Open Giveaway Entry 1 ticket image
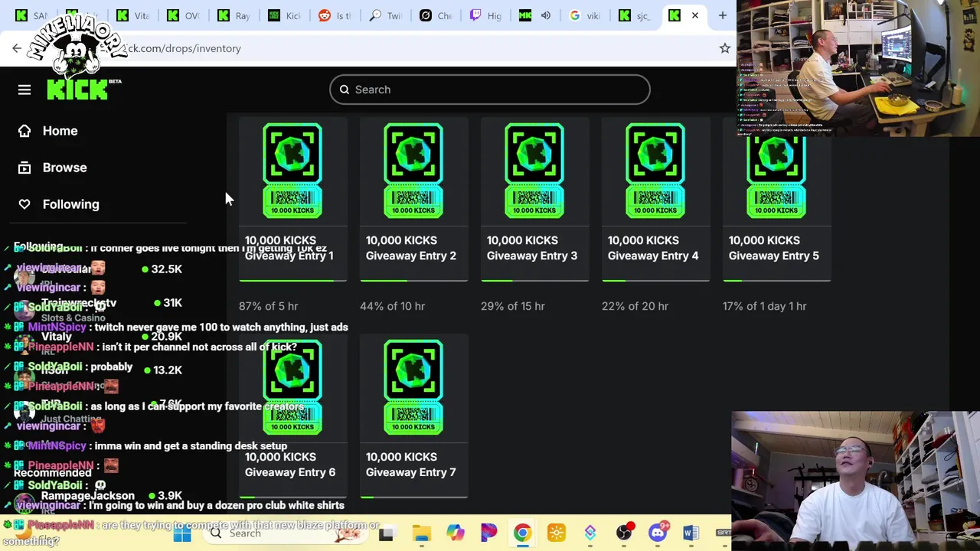 pyautogui.click(x=292, y=171)
